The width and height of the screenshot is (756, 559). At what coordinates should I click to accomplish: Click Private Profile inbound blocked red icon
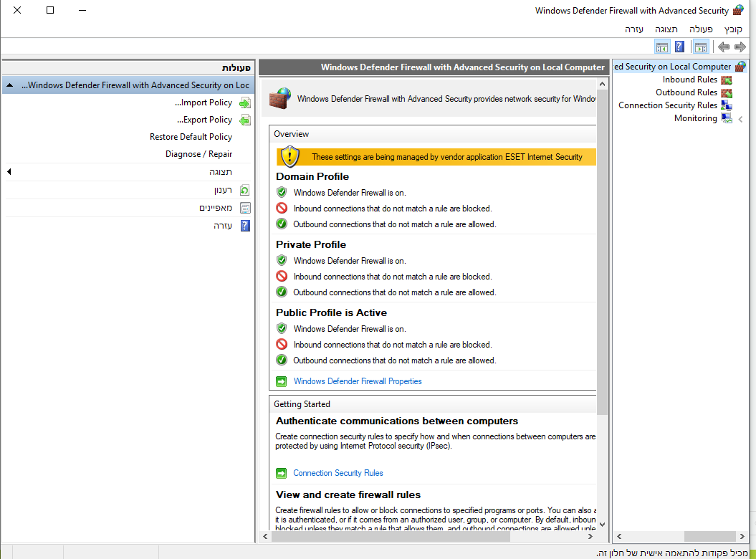(x=282, y=277)
